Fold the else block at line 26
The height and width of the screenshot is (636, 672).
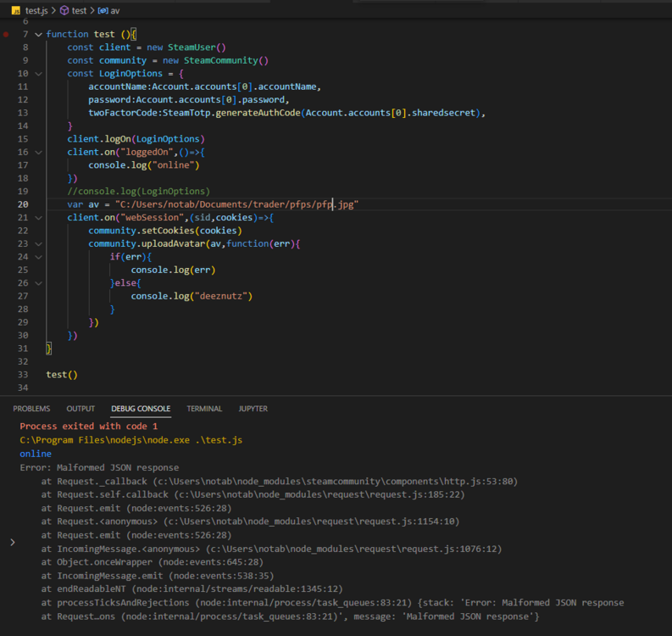[38, 283]
